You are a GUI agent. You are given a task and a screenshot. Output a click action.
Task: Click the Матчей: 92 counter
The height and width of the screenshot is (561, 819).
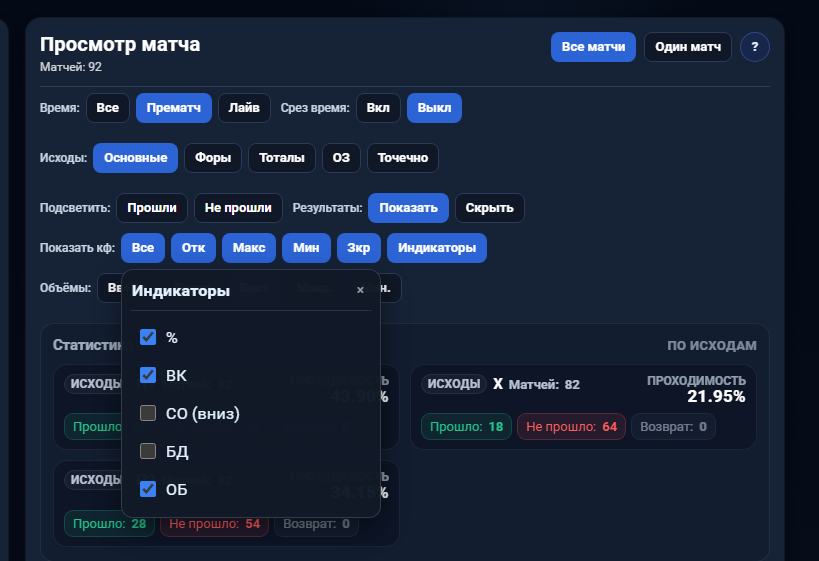point(71,67)
